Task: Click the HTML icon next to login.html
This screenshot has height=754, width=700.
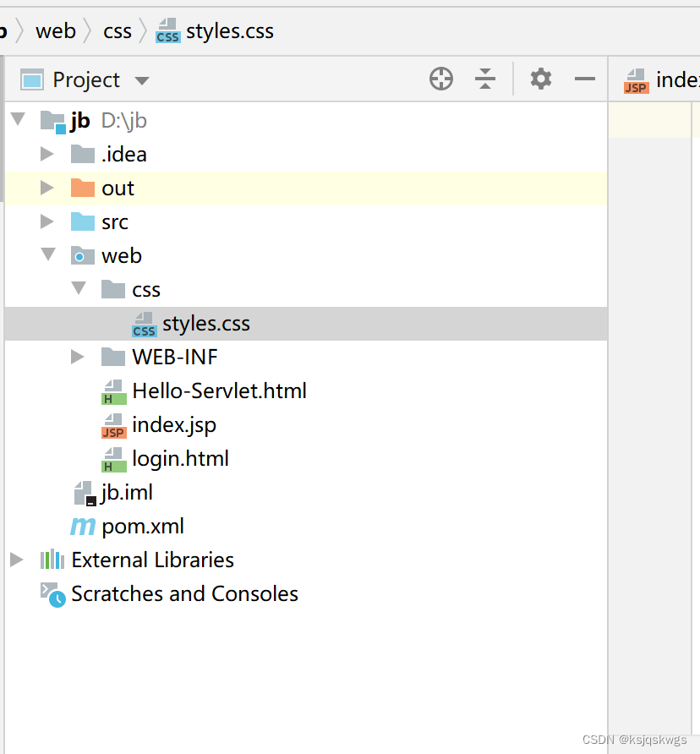Action: [x=113, y=458]
